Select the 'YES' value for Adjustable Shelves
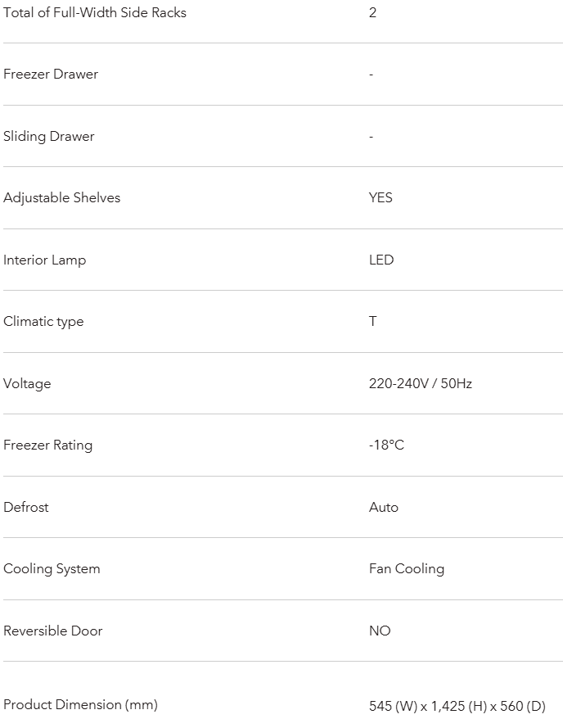Image resolution: width=563 pixels, height=728 pixels. [x=381, y=197]
